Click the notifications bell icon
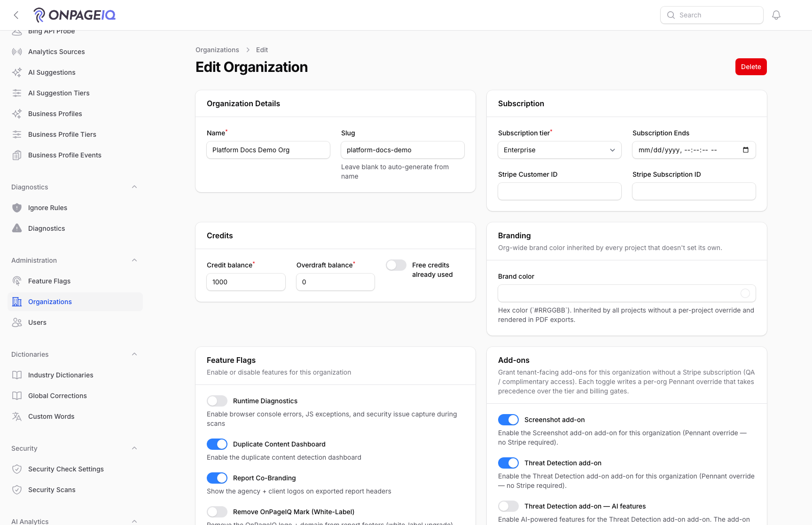The height and width of the screenshot is (525, 812). [776, 15]
